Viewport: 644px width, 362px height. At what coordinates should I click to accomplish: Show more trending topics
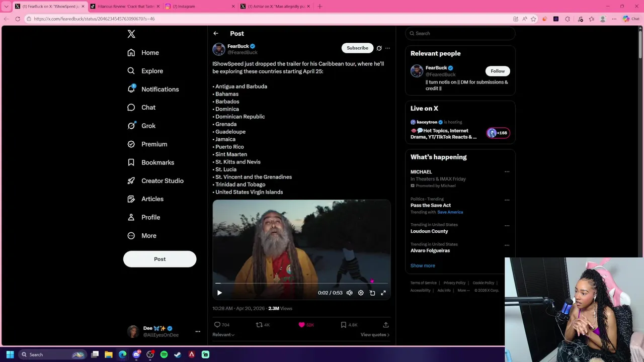423,265
